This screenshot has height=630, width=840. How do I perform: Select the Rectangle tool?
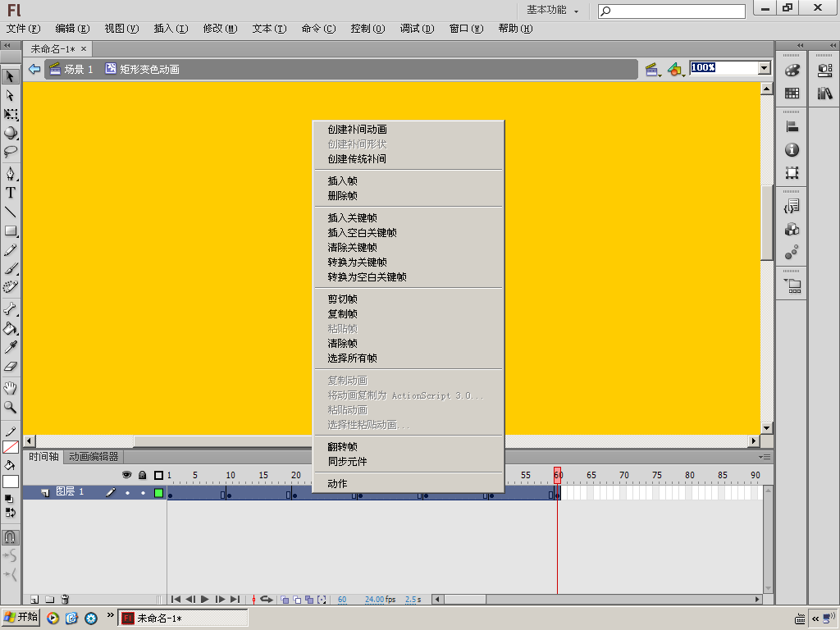pyautogui.click(x=10, y=231)
